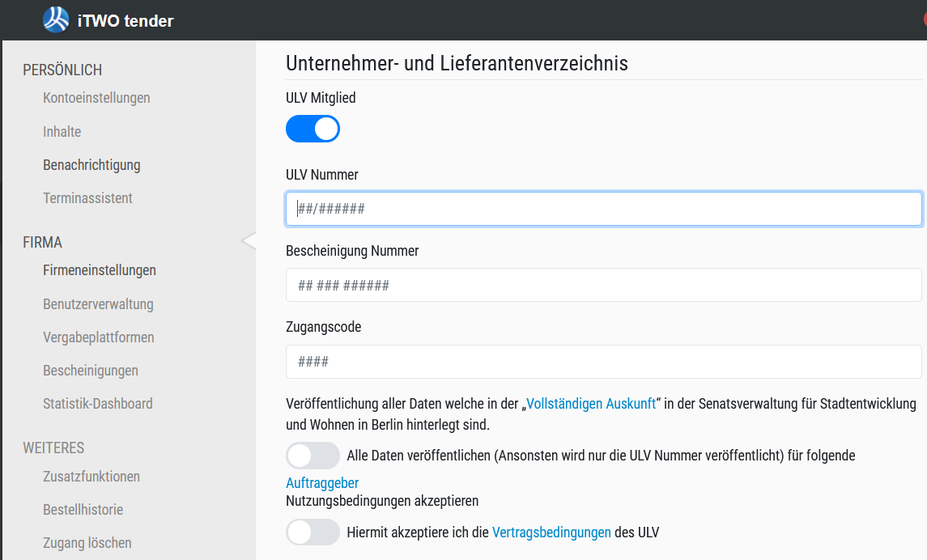Follow the Auftraggeber link
The width and height of the screenshot is (927, 560).
(322, 482)
